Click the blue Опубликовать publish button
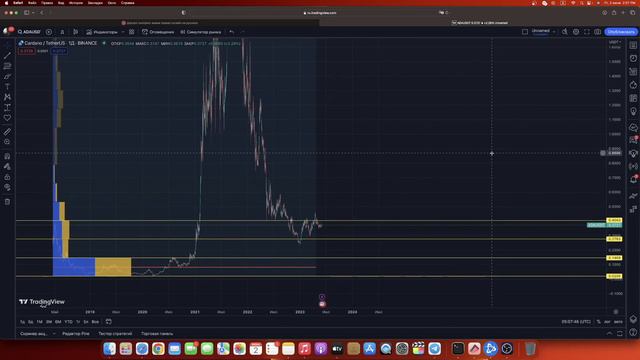Image resolution: width=640 pixels, height=360 pixels. pyautogui.click(x=621, y=31)
